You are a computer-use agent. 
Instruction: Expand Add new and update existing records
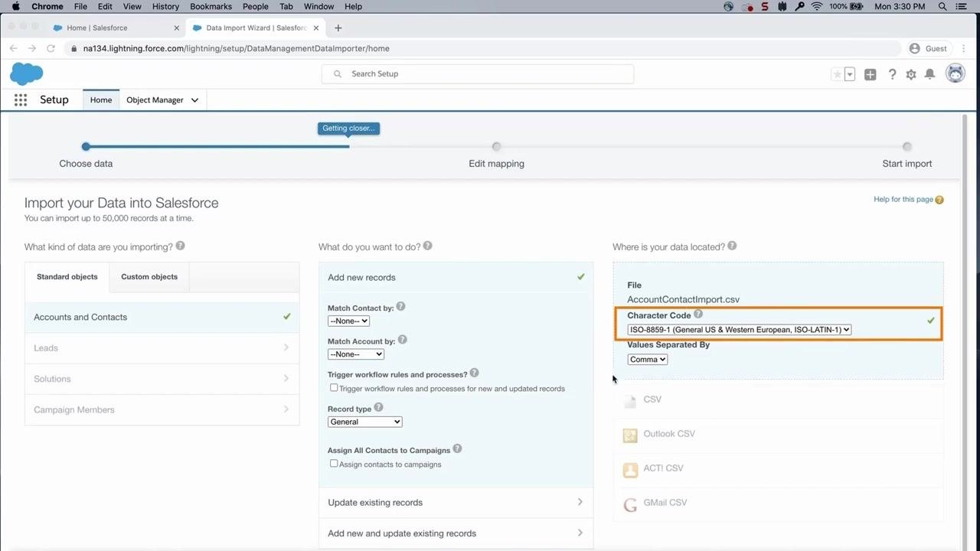(456, 533)
